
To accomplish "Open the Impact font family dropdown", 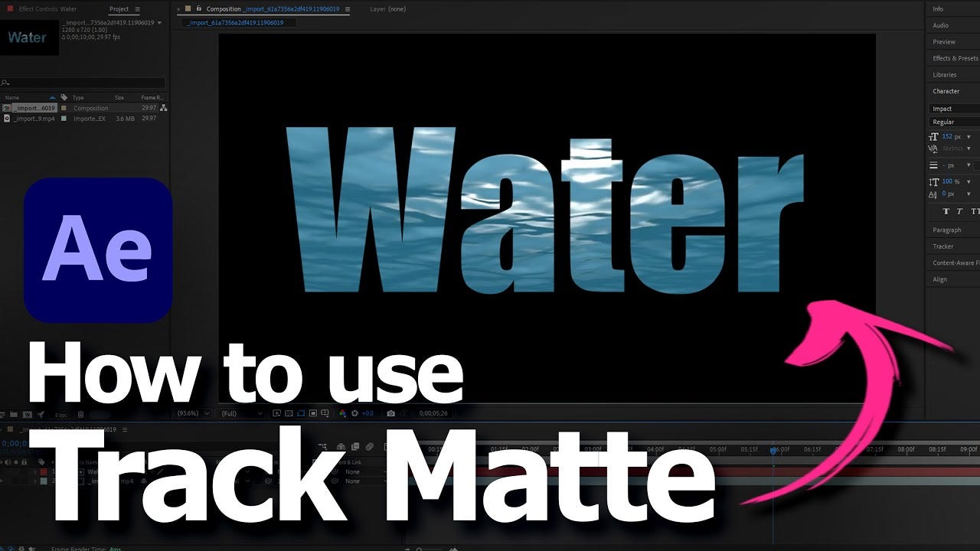I will 954,109.
